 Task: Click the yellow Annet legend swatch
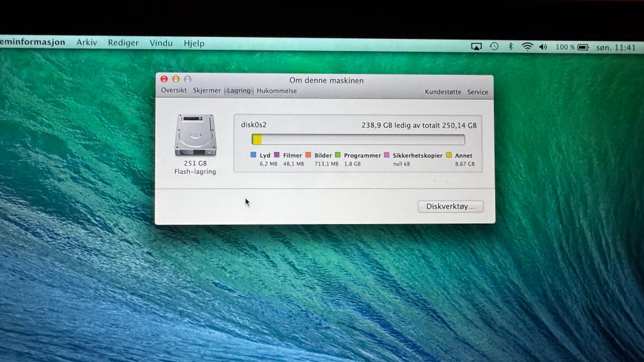point(449,155)
